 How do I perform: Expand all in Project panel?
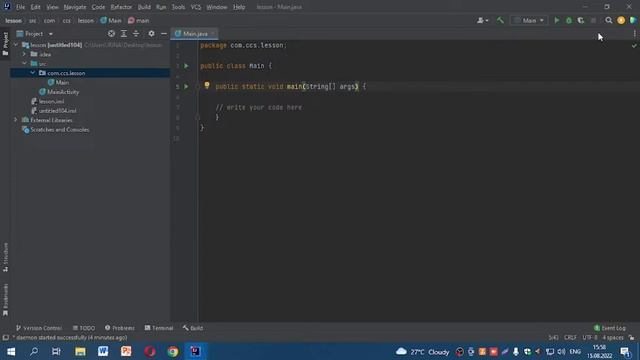tap(124, 33)
